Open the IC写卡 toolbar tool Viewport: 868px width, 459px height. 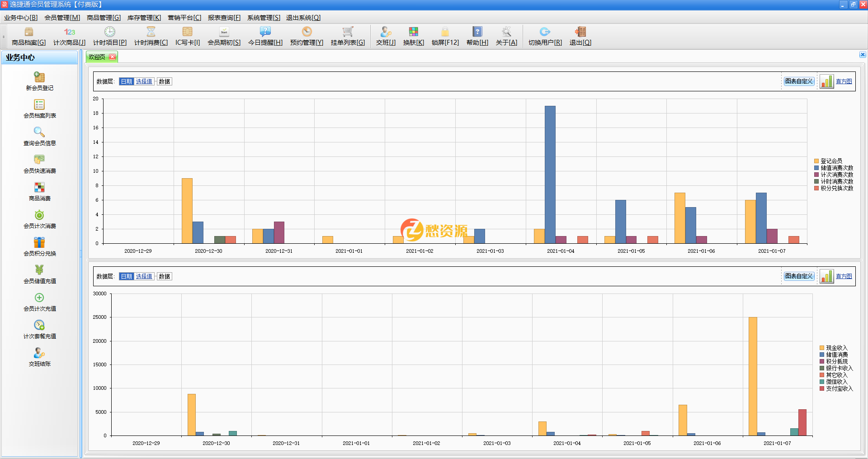[x=187, y=36]
